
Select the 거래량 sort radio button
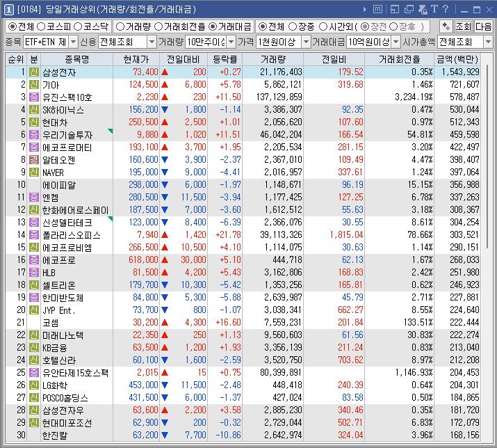tap(120, 26)
